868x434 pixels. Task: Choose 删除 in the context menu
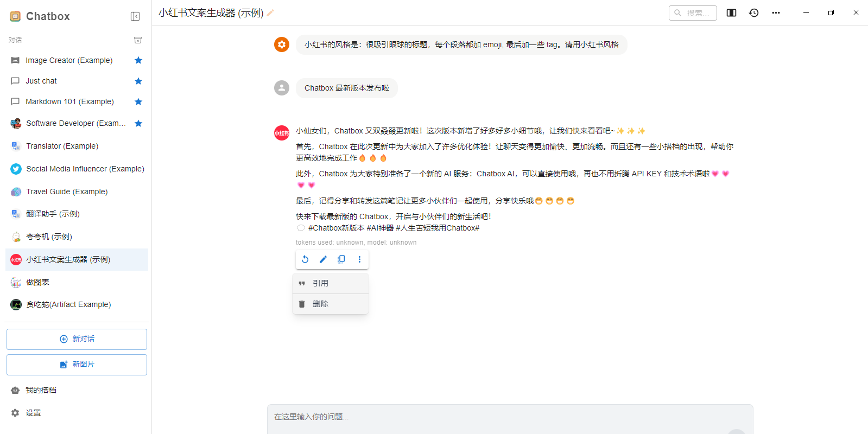pos(322,304)
